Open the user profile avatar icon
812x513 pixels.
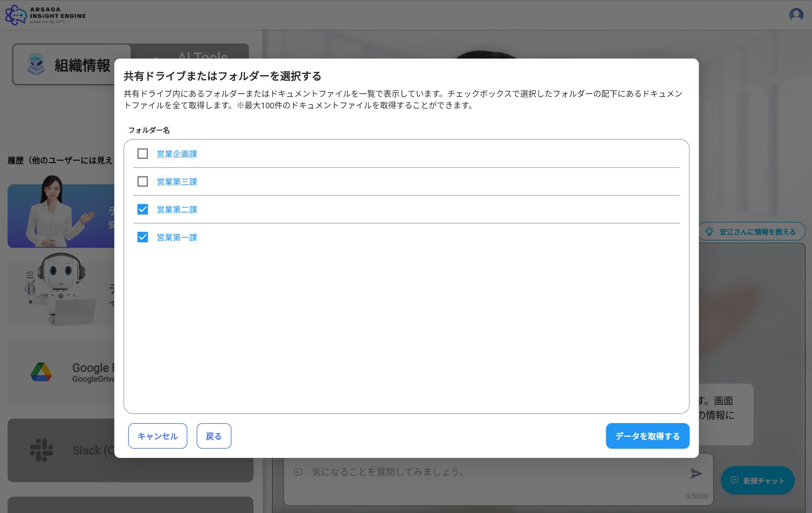click(796, 15)
